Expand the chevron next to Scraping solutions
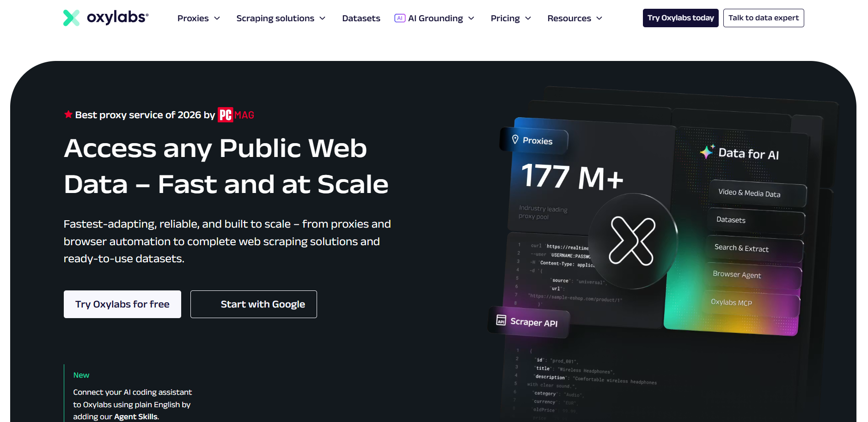The width and height of the screenshot is (868, 422). click(x=323, y=18)
